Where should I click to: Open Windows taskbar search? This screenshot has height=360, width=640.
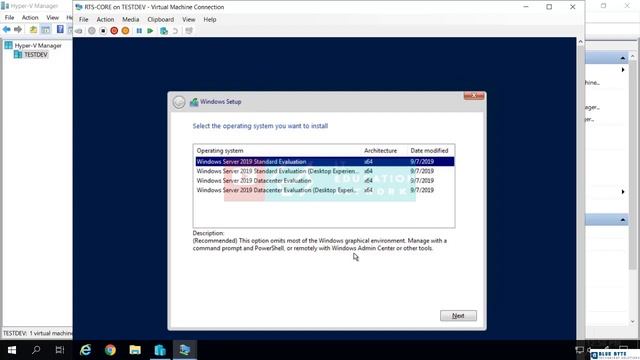click(x=36, y=350)
